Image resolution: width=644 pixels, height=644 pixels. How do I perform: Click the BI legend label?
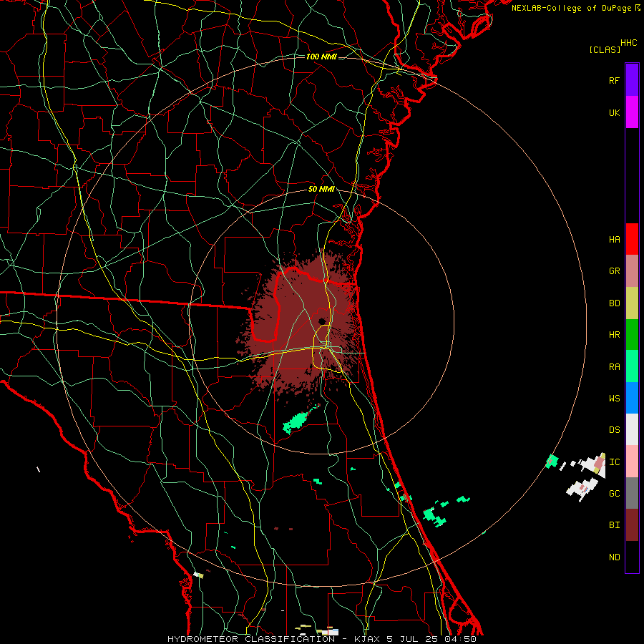[x=614, y=525]
